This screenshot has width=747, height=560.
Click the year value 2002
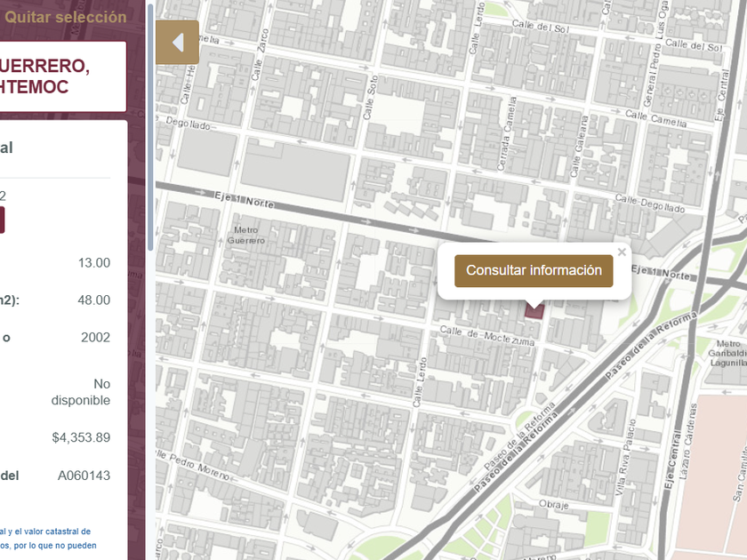95,338
